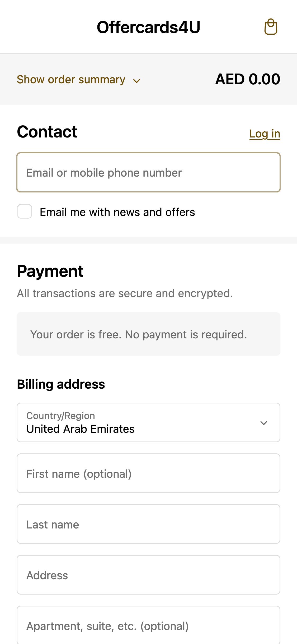
Task: Expand the Show order summary text
Action: tap(71, 80)
